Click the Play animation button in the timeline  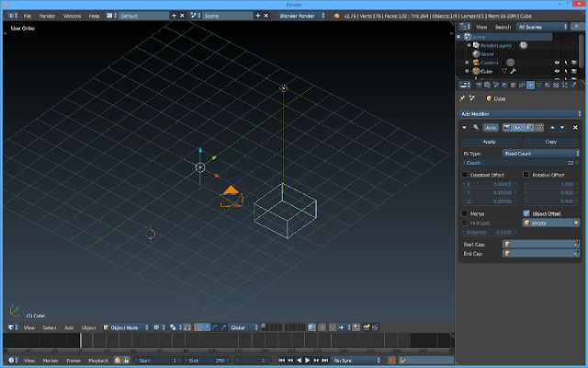click(x=305, y=360)
